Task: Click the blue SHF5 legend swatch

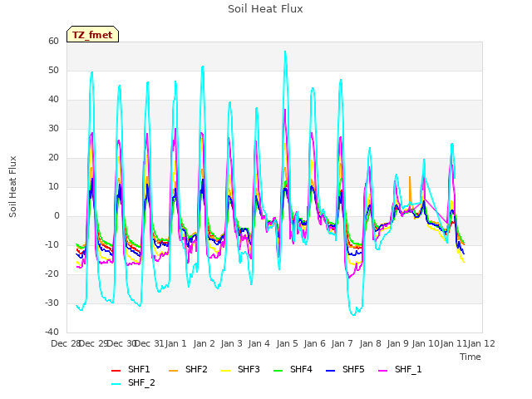Action: 331,370
